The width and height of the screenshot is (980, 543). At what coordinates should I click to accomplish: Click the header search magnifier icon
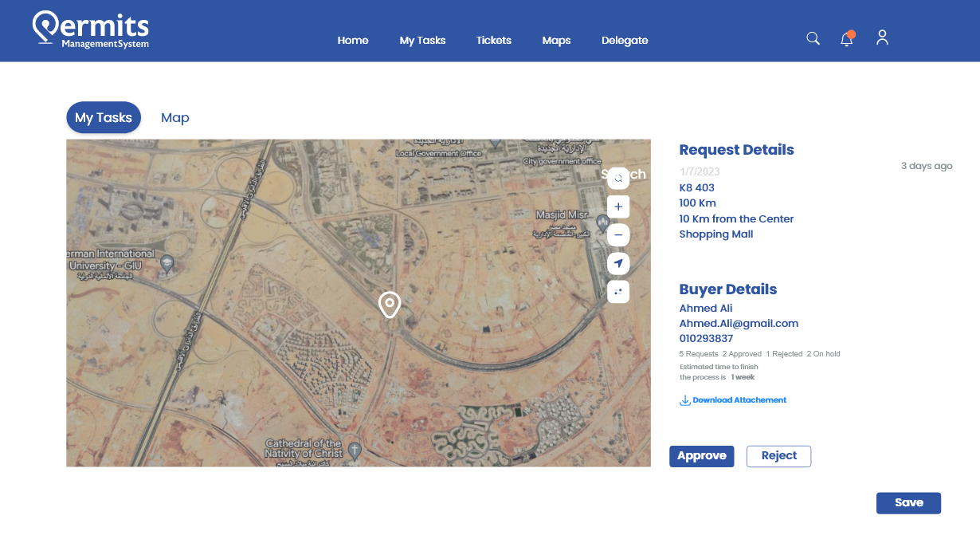pos(813,38)
